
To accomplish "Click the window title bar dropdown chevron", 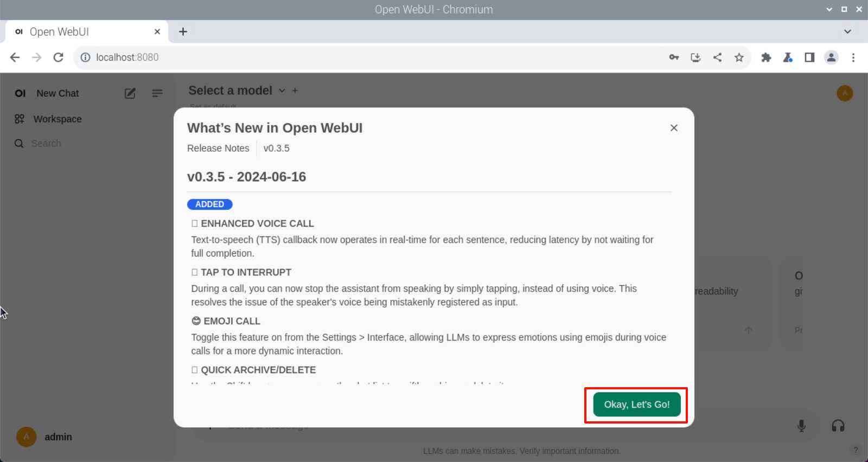I will 829,9.
